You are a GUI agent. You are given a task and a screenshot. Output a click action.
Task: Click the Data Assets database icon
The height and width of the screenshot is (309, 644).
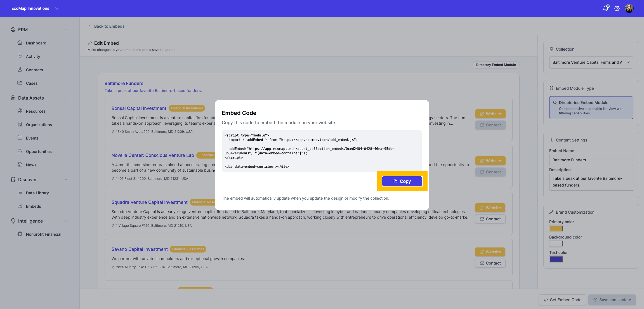click(13, 98)
